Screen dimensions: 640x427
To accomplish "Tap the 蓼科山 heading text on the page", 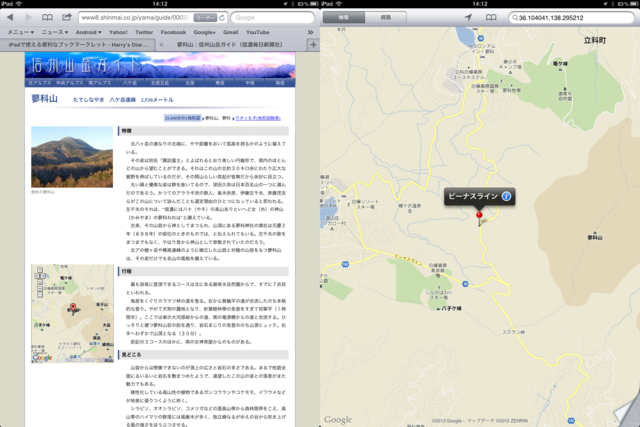I will click(44, 99).
